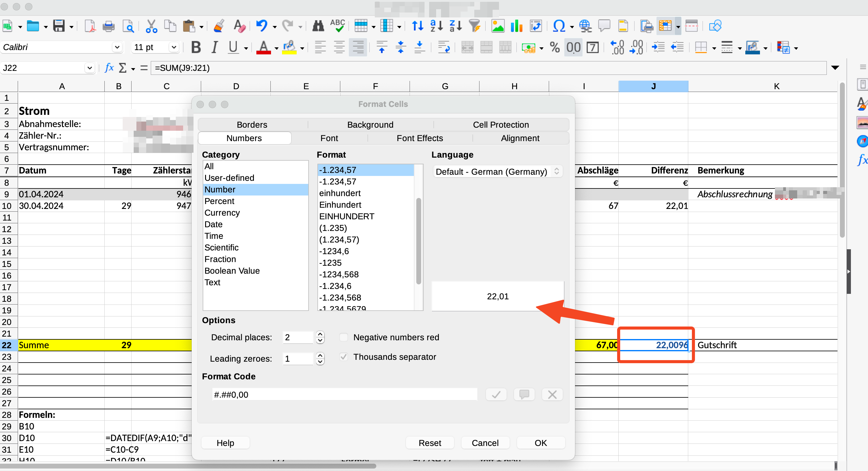Click the Bold formatting icon
The image size is (868, 471).
pyautogui.click(x=196, y=48)
